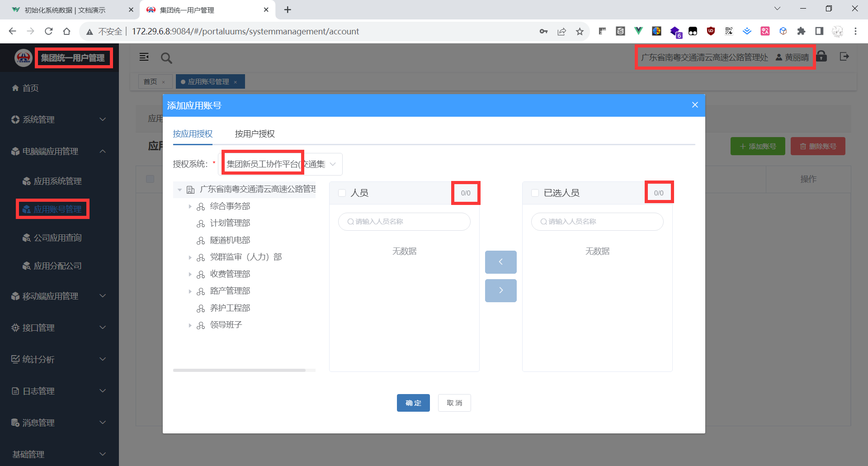868x466 pixels.
Task: Click the Vue devtools extension icon
Action: coord(638,31)
